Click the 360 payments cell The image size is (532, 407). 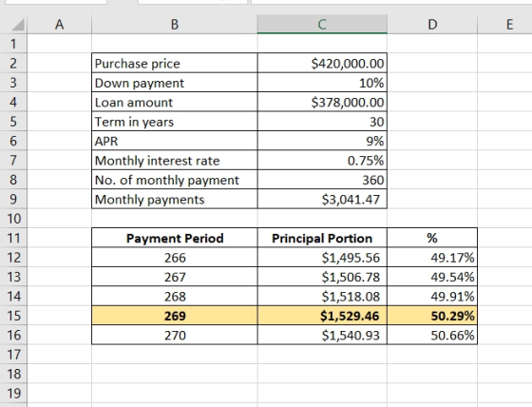[322, 180]
